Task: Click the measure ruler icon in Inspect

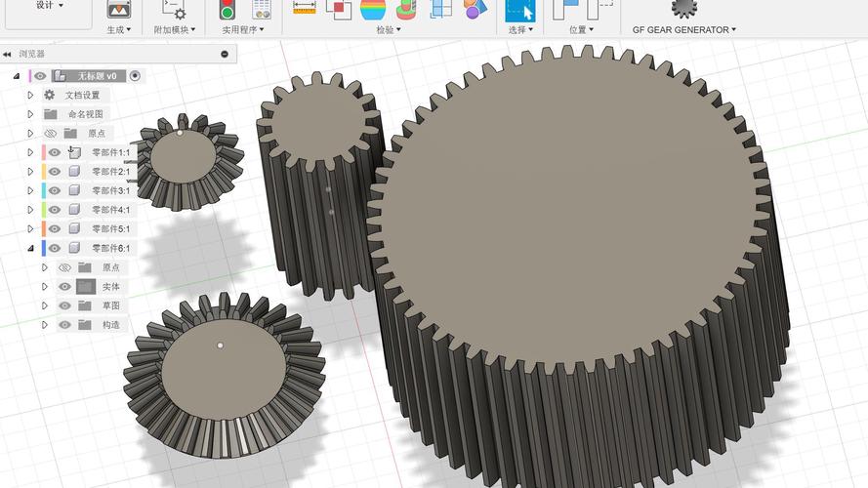Action: tap(305, 9)
